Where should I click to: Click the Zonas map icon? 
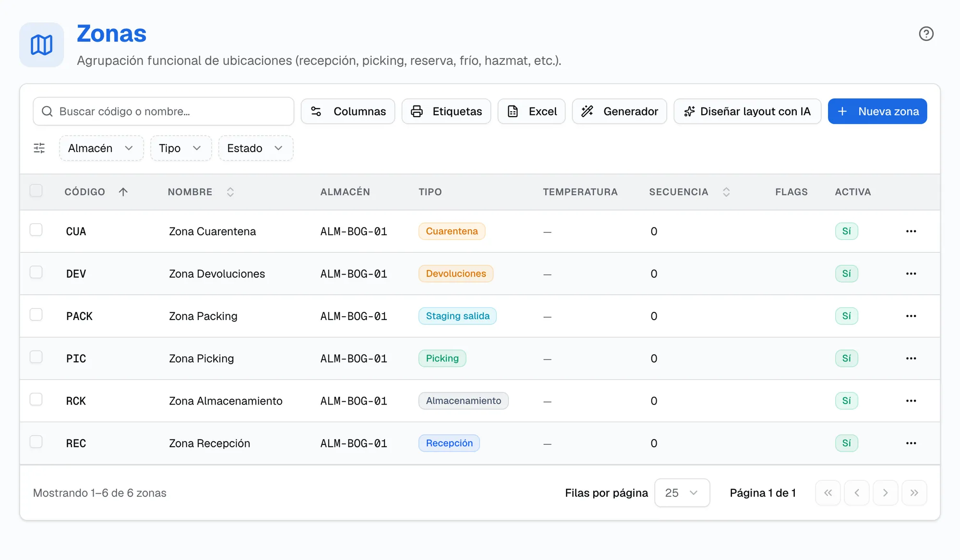pyautogui.click(x=42, y=45)
